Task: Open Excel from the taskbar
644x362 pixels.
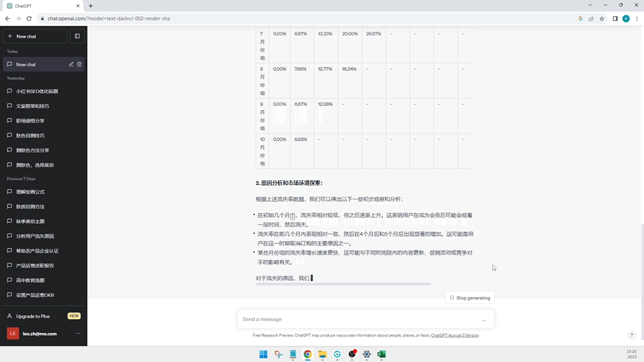Action: [x=382, y=354]
